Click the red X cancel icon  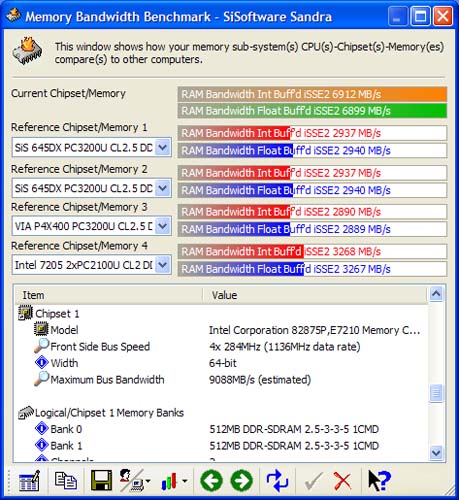pyautogui.click(x=342, y=481)
